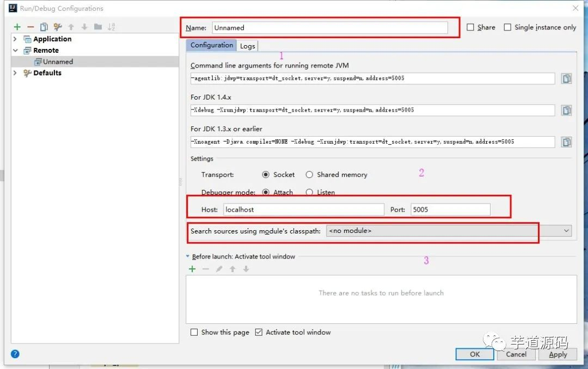This screenshot has height=369, width=588.
Task: Switch to the Logs tab
Action: [x=248, y=46]
